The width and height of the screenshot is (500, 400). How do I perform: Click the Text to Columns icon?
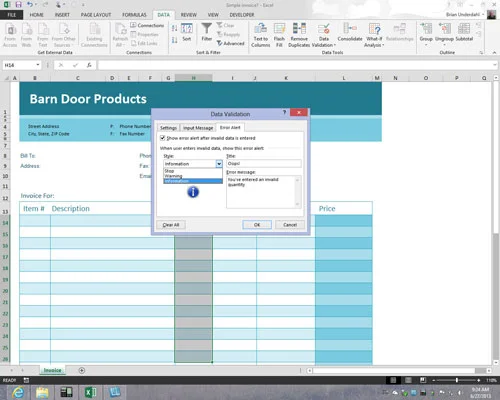(x=260, y=29)
